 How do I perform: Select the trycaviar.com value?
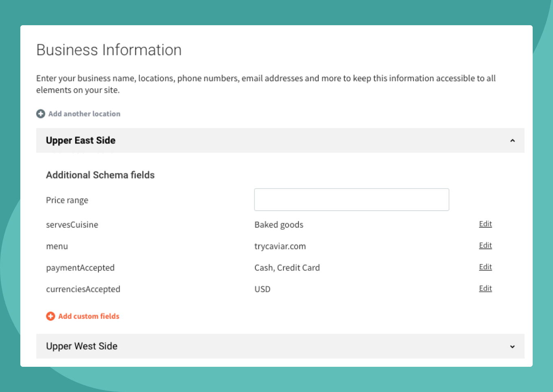280,246
